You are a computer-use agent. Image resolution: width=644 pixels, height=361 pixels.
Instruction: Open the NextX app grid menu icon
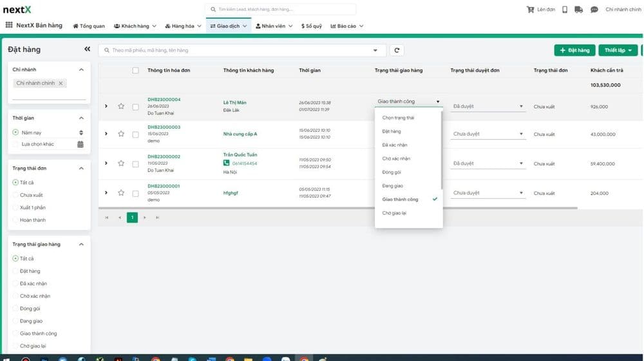coord(9,26)
